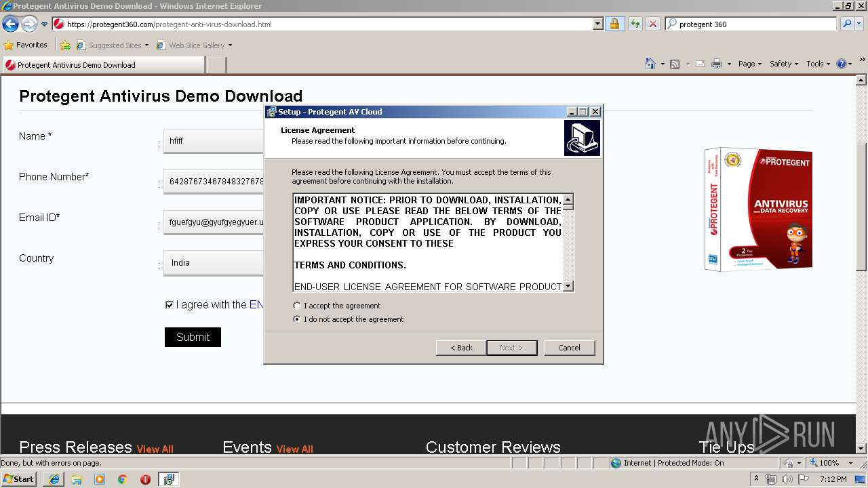Click the search box containing 'protegent 360'
This screenshot has width=868, height=488.
pos(751,24)
